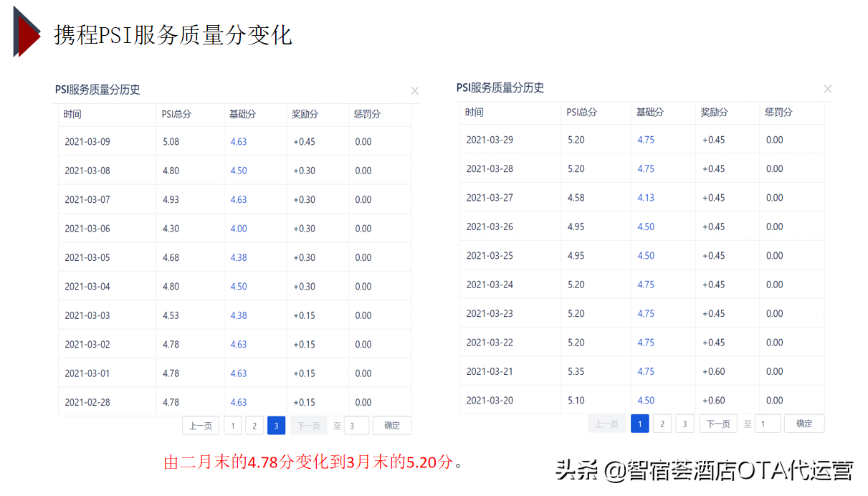
Task: Open base score 4.50 for 2021-03-04
Action: click(239, 287)
